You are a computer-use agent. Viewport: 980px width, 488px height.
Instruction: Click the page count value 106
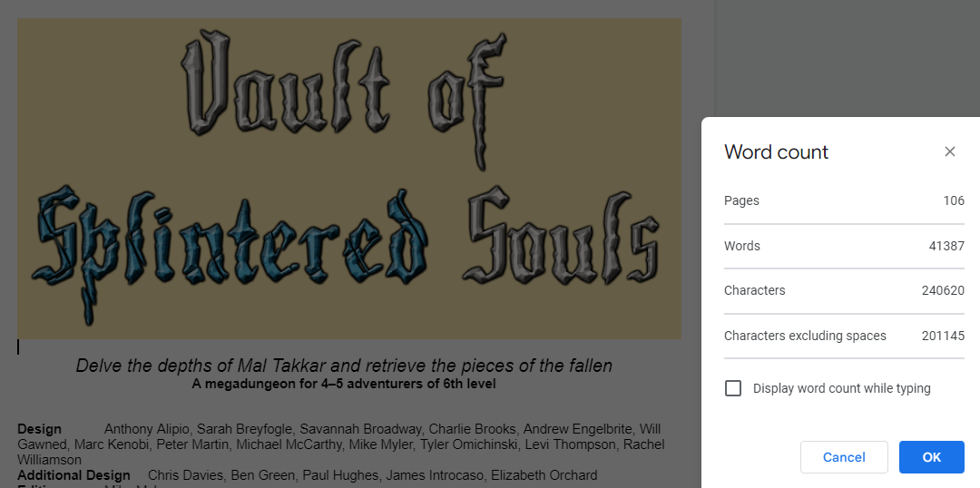click(x=953, y=200)
